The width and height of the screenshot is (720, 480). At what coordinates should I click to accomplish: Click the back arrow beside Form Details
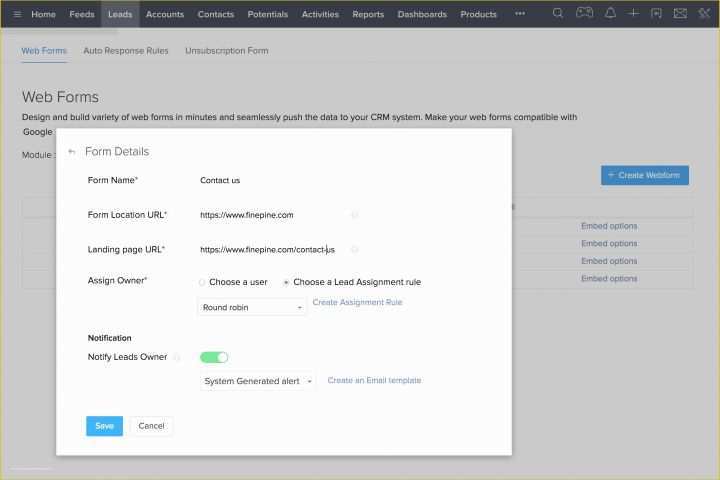click(x=72, y=152)
